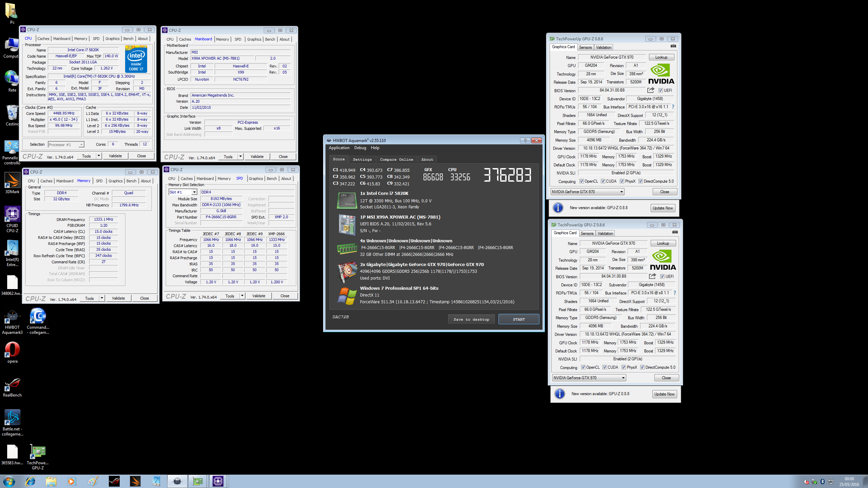Open Processor #1 selection dropdown
This screenshot has height=488, width=868.
(x=66, y=145)
